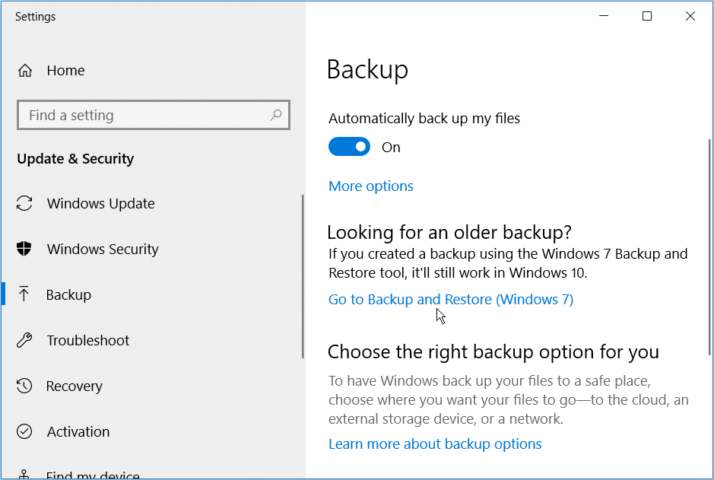Click 'Choose the right backup option' heading
The image size is (714, 480).
[x=493, y=352]
